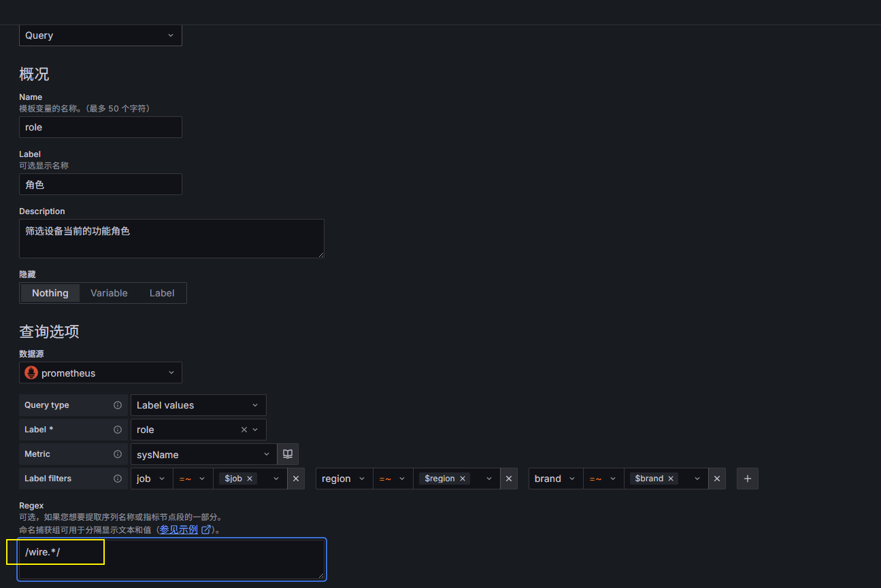Image resolution: width=881 pixels, height=588 pixels.
Task: Click the Name input field containing role
Action: [101, 127]
